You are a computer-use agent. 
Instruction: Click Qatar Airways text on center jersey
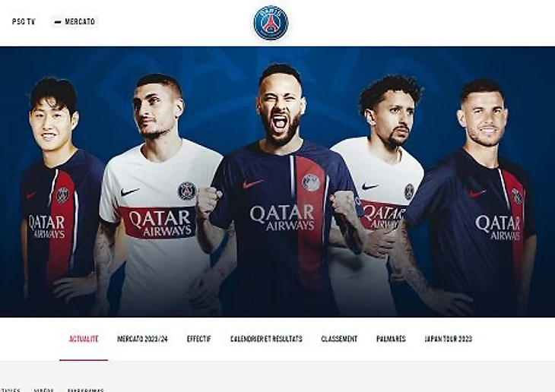click(x=282, y=217)
